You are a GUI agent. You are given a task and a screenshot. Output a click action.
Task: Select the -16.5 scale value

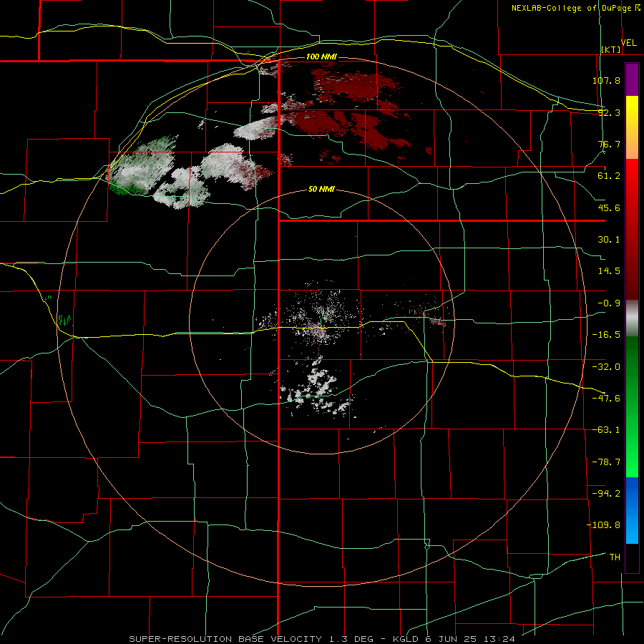[x=606, y=335]
